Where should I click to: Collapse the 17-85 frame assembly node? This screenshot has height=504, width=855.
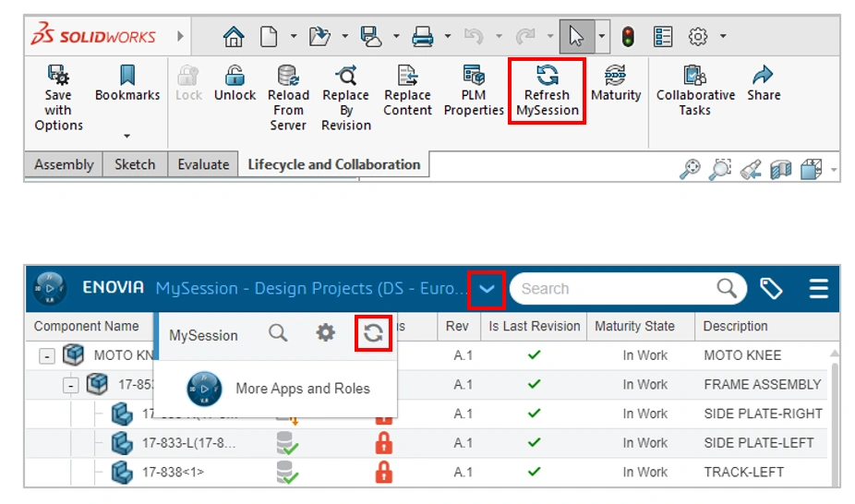pos(70,385)
